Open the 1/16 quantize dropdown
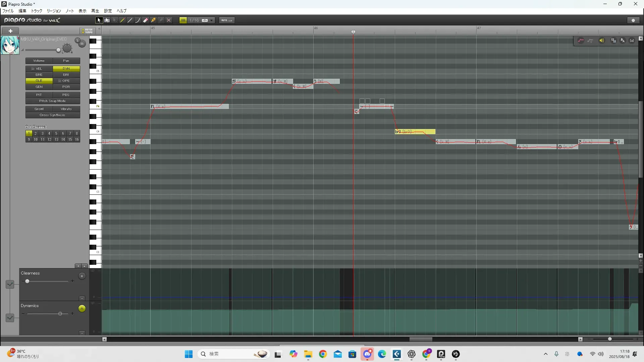Screen dimensions: 644x362 pyautogui.click(x=212, y=20)
